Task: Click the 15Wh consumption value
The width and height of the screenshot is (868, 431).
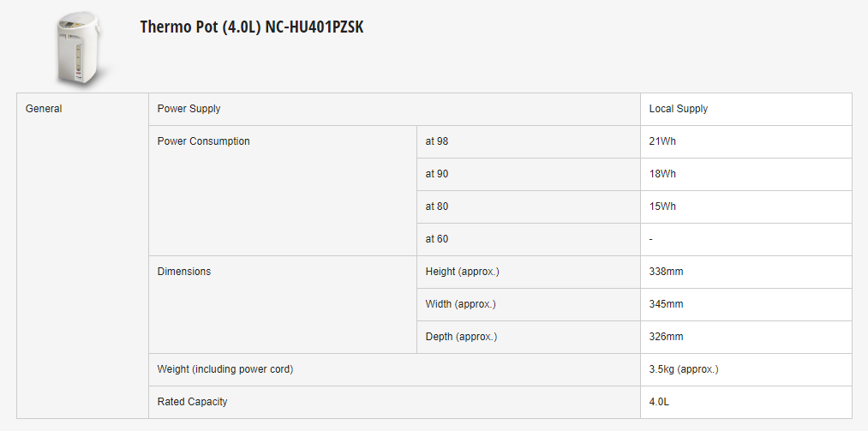Action: pyautogui.click(x=662, y=207)
